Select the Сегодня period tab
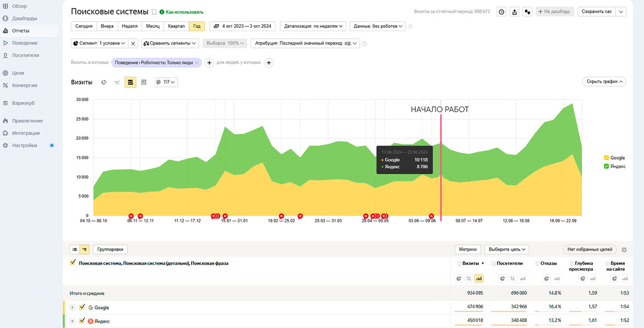This screenshot has height=328, width=644. (84, 26)
